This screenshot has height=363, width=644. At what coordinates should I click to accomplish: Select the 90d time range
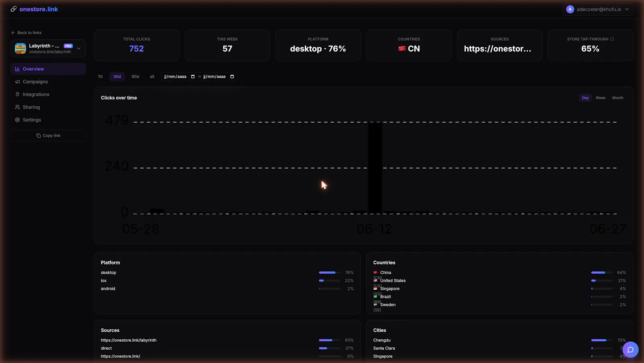(x=135, y=76)
